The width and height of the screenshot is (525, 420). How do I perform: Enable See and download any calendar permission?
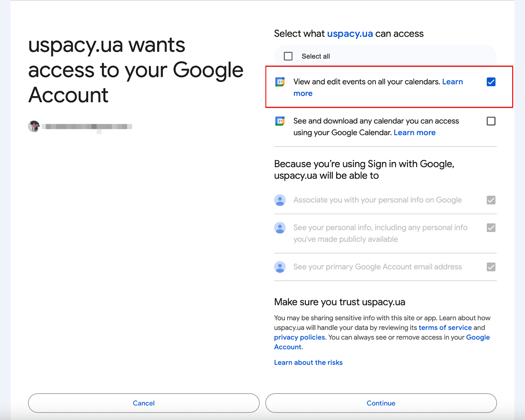tap(491, 121)
